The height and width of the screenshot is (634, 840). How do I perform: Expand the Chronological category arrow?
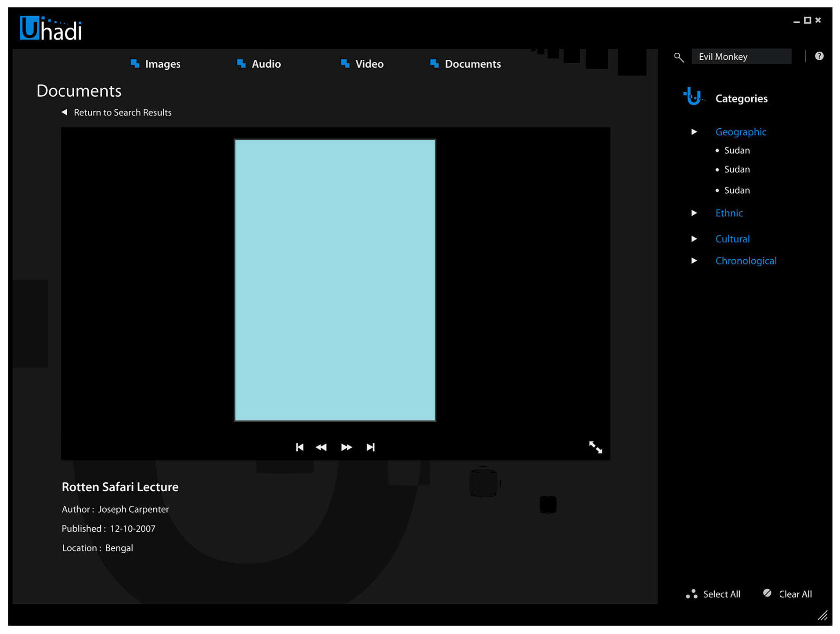click(x=694, y=261)
